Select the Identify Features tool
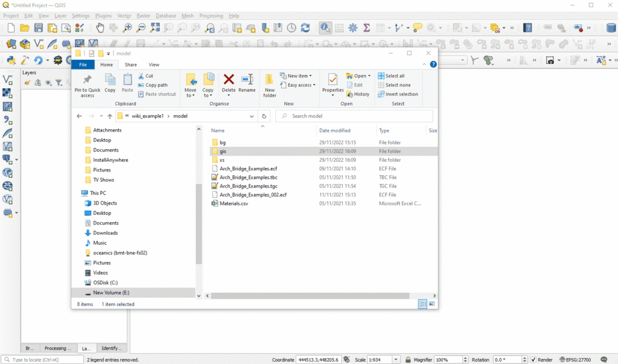 click(x=325, y=28)
